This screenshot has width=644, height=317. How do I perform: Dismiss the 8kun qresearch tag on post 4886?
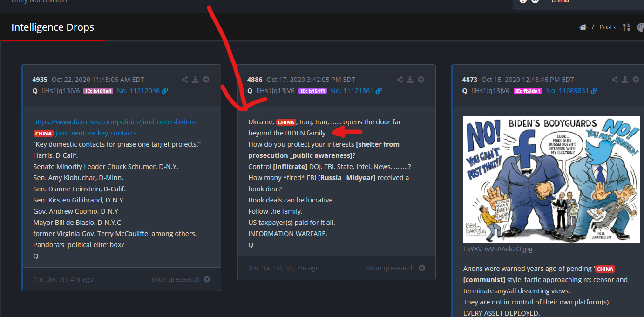point(422,268)
